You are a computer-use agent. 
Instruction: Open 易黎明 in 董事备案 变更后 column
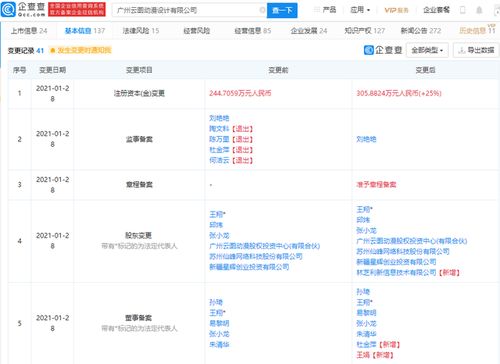pos(366,313)
